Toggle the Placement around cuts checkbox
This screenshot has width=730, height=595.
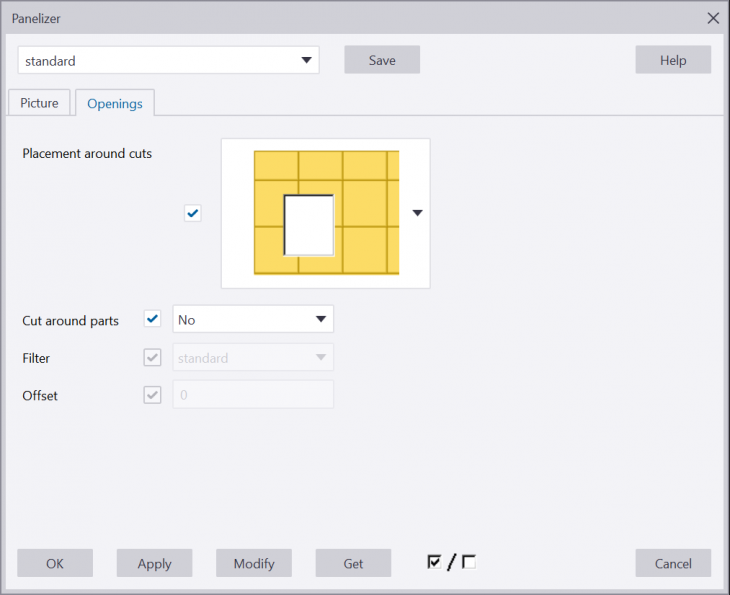click(192, 213)
